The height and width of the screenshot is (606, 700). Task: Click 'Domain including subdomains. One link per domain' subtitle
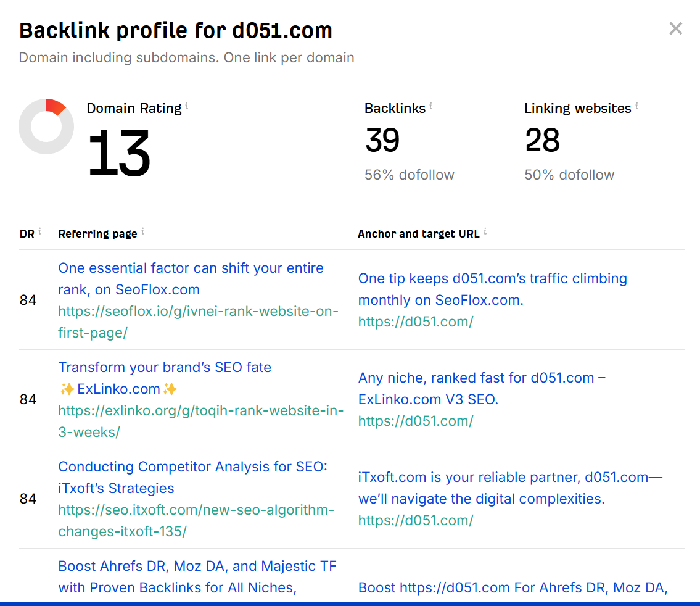click(x=187, y=57)
